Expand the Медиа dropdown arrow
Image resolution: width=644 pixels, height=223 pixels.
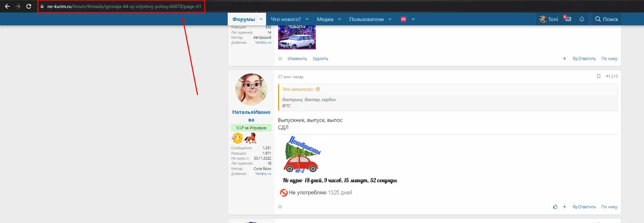point(340,19)
